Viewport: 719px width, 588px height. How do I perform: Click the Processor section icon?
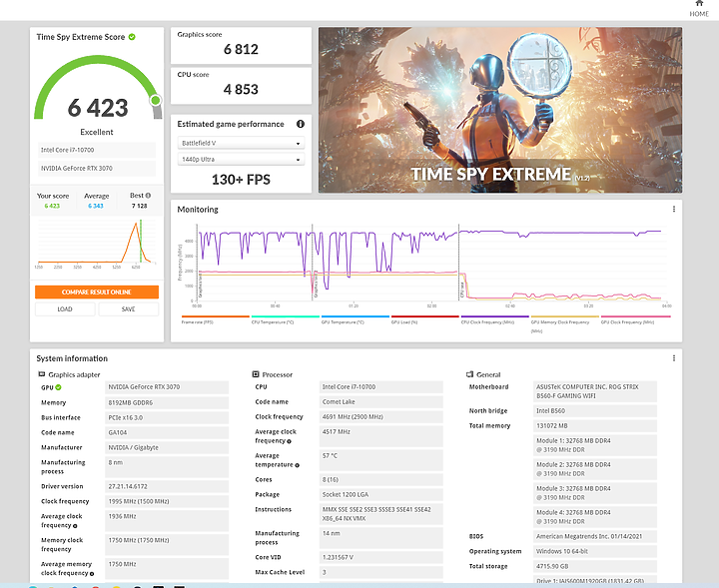(256, 374)
